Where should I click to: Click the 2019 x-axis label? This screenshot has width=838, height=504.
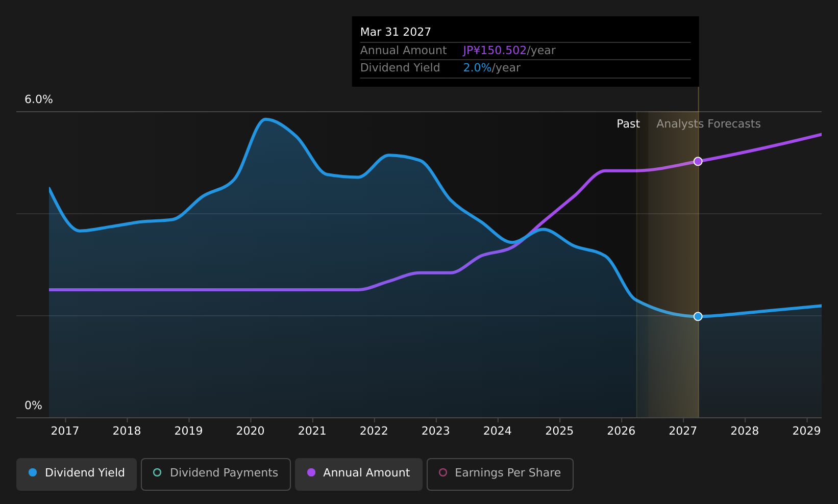(x=188, y=431)
